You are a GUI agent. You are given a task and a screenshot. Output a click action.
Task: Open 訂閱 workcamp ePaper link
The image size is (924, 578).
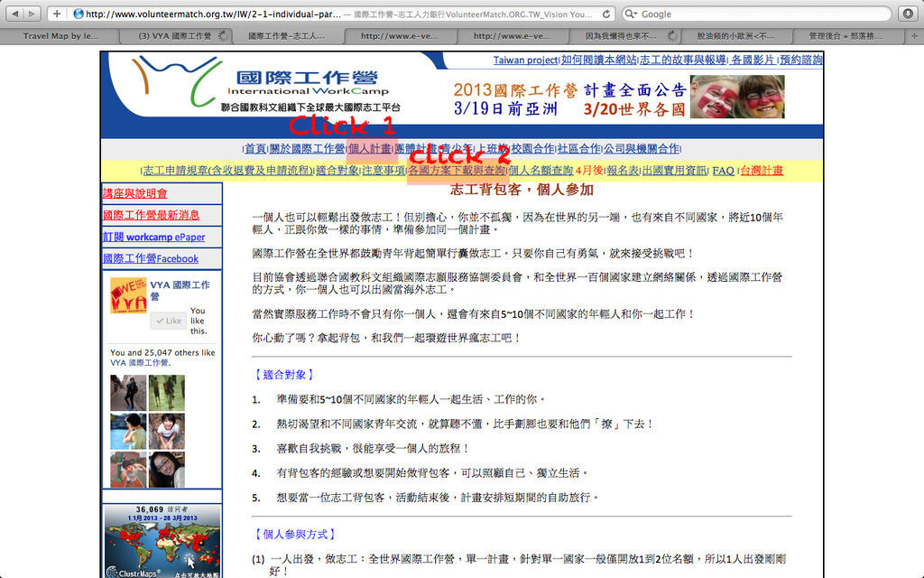(154, 238)
